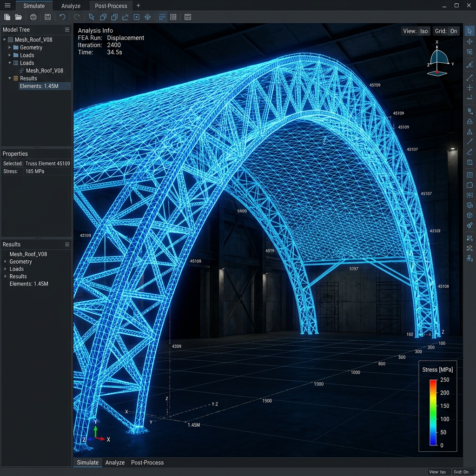Toggle Grid: On in the status bar
This screenshot has height=476, width=476.
[461, 472]
